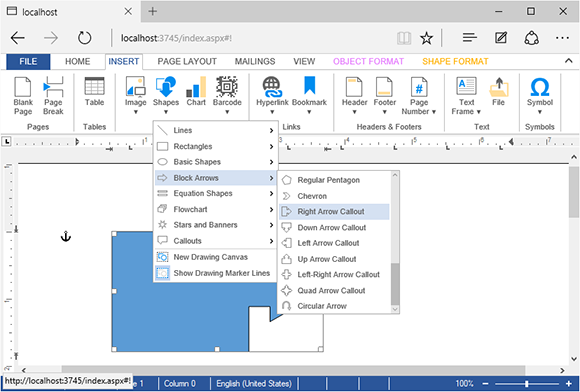Open Basic Shapes submenu

(216, 162)
